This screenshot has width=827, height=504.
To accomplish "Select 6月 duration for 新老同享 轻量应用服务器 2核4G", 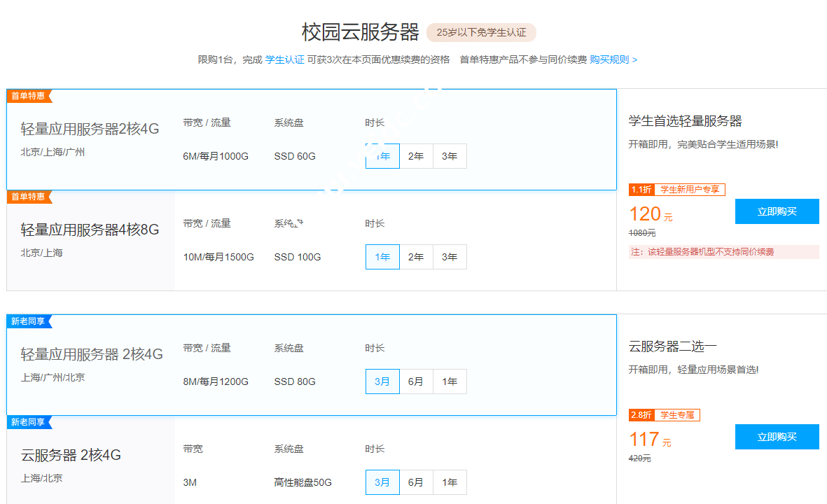I will point(416,381).
